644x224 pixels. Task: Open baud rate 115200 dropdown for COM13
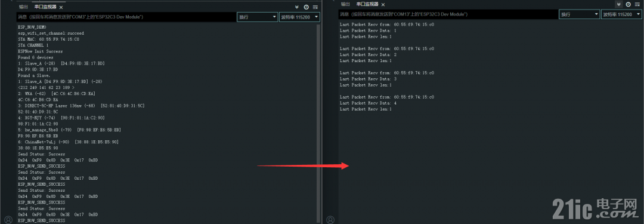tap(621, 14)
